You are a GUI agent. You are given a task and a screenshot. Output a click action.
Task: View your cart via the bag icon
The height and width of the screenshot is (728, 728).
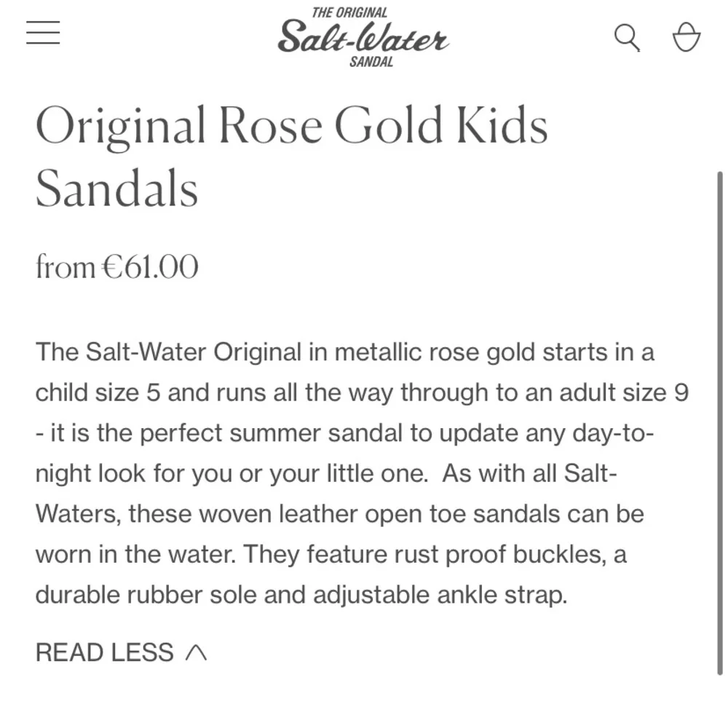coord(685,38)
